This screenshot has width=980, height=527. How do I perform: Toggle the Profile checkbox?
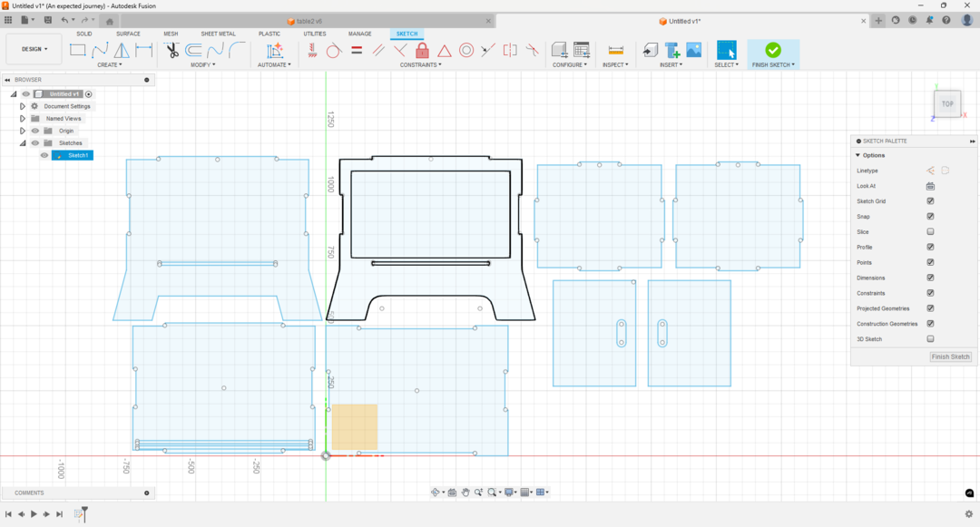(x=930, y=248)
